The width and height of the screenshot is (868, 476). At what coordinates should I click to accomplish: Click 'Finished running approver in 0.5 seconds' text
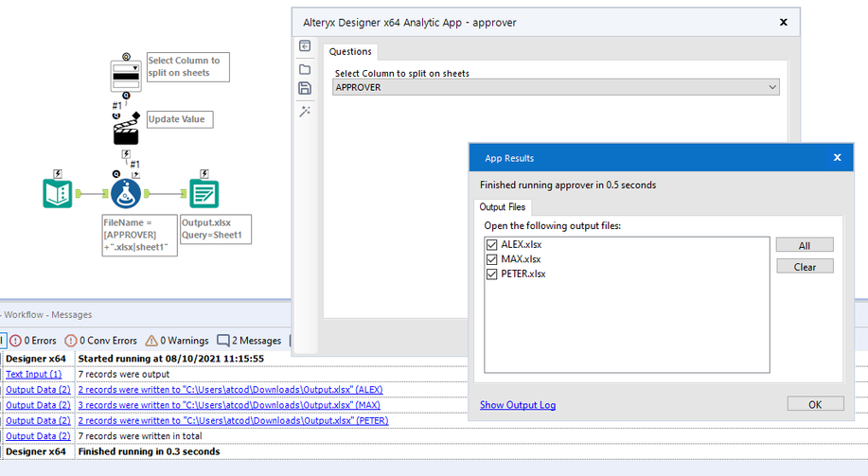[x=568, y=185]
